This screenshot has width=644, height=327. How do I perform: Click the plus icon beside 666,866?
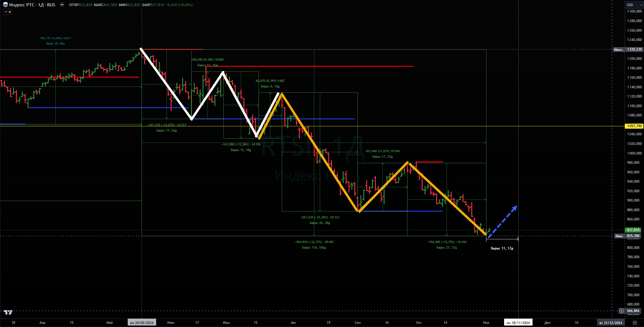point(621,311)
